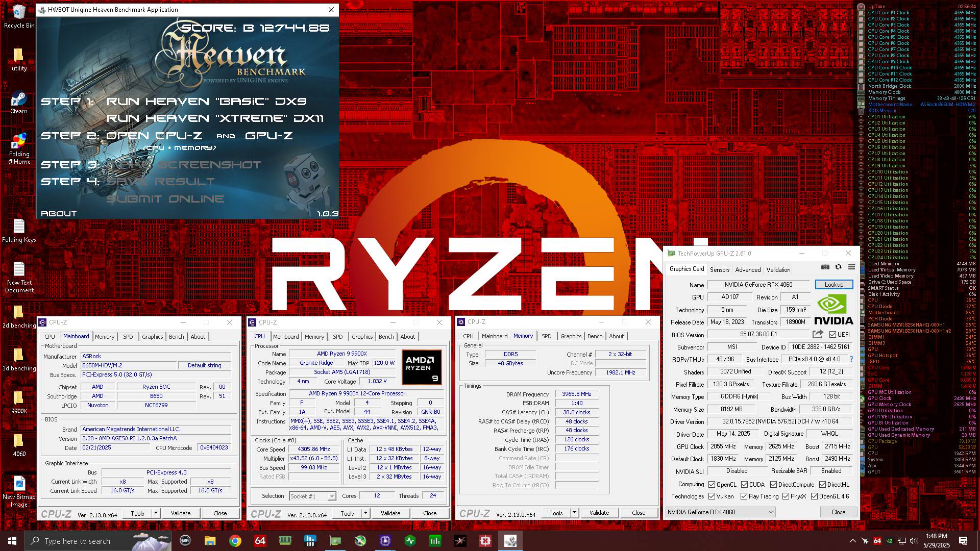Click the taskbar clock showing 1:48 PM
This screenshot has width=980, height=551.
(936, 541)
